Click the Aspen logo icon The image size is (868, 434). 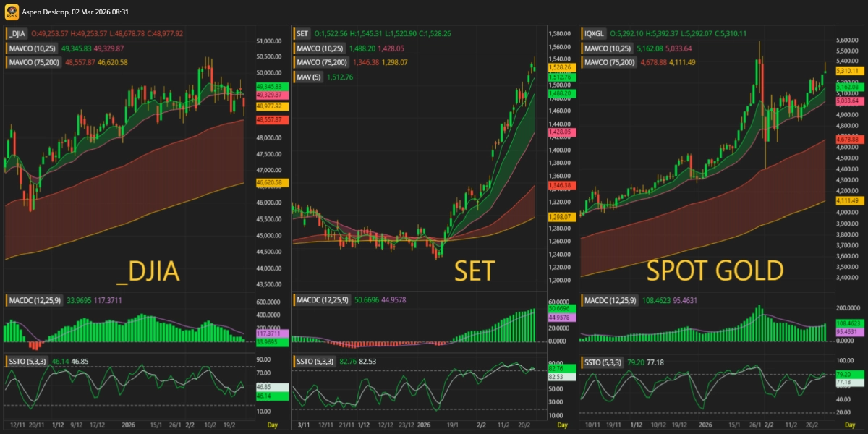(x=12, y=12)
